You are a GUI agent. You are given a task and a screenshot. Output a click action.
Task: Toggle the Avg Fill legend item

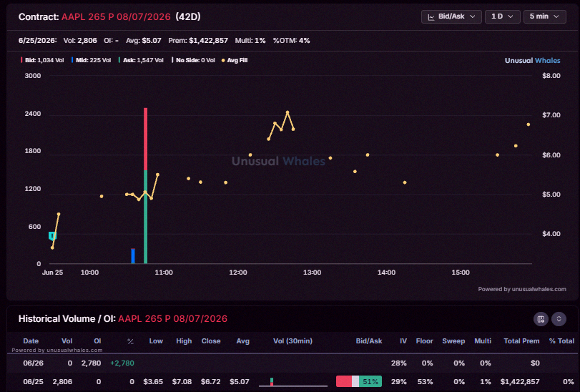pyautogui.click(x=235, y=60)
